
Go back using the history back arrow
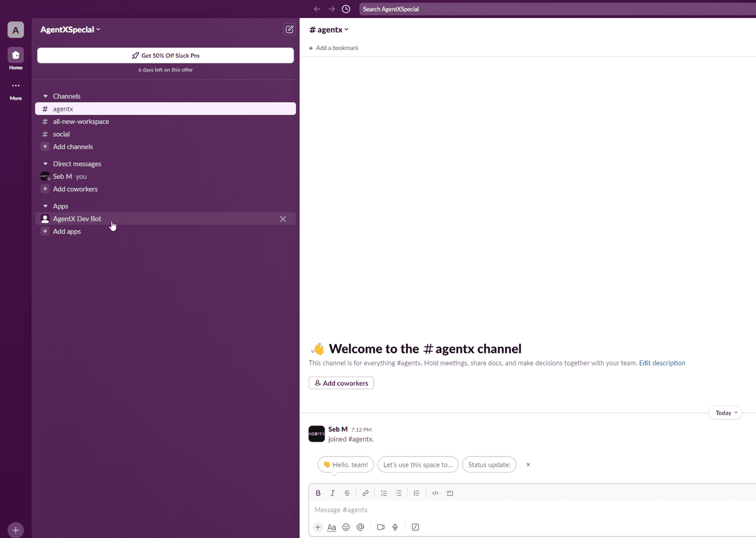(317, 9)
